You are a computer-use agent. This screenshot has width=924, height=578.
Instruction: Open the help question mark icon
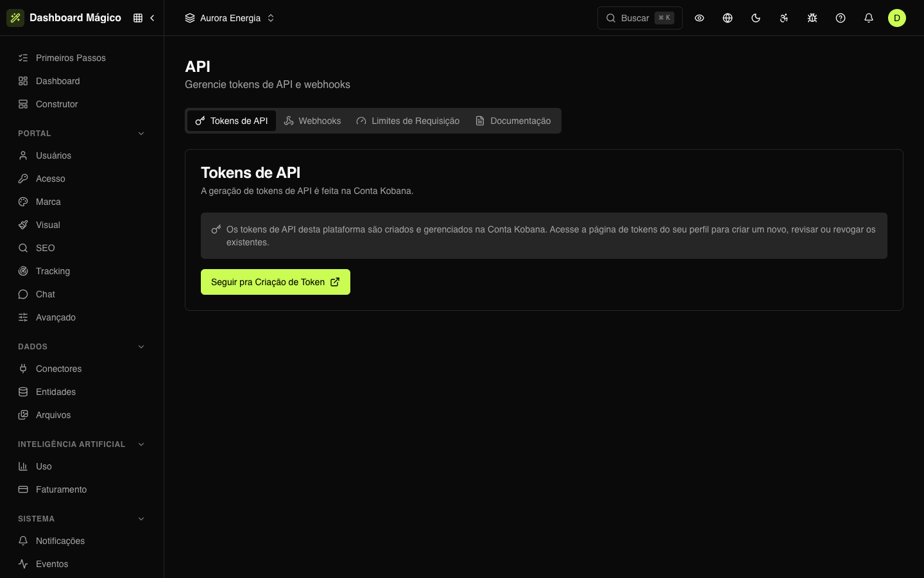click(x=841, y=18)
